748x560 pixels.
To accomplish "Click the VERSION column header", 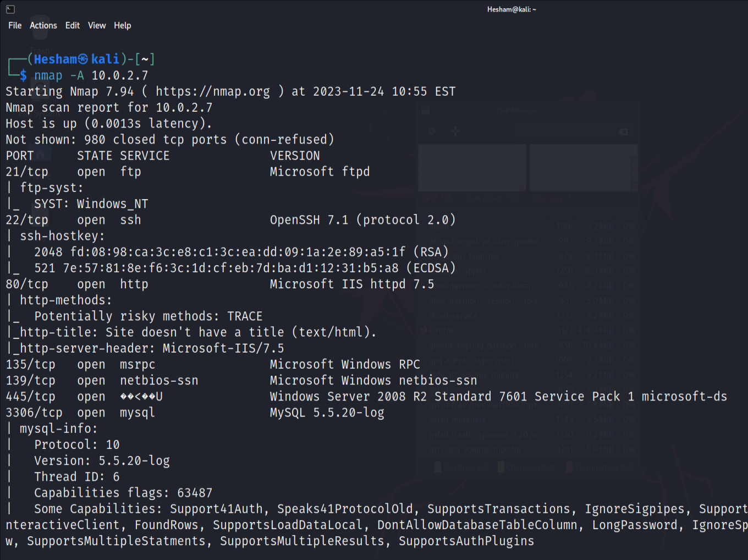I will [295, 156].
